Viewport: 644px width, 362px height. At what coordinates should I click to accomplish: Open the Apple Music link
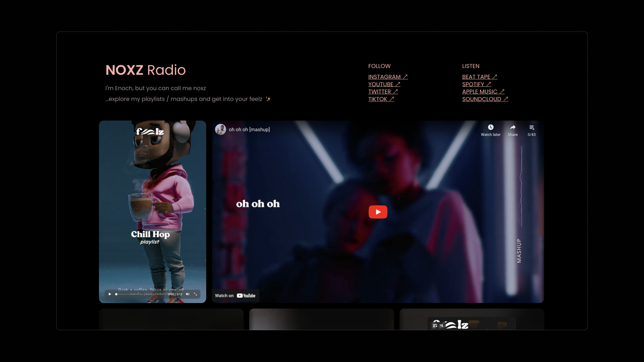(x=483, y=92)
